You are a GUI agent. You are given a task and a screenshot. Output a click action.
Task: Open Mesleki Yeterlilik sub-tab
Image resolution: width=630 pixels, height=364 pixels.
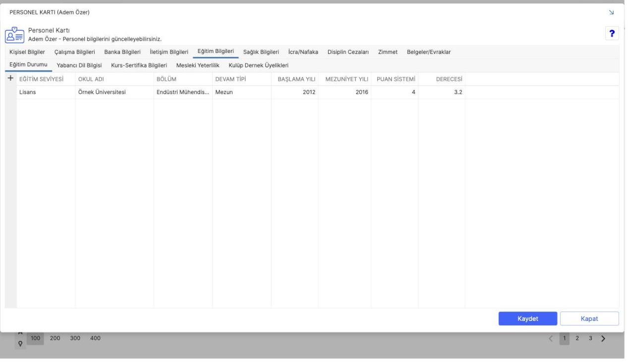click(x=198, y=65)
